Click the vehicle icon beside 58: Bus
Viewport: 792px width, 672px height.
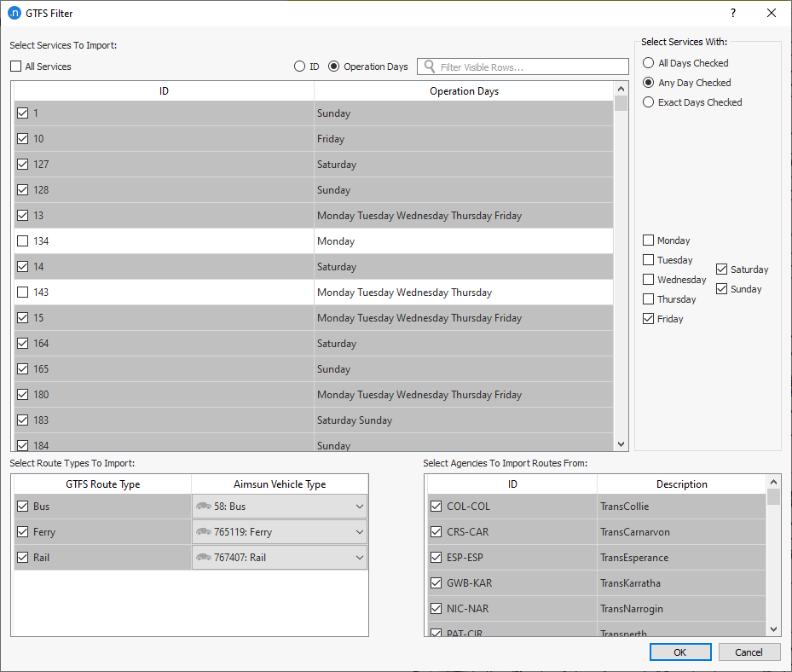tap(205, 506)
